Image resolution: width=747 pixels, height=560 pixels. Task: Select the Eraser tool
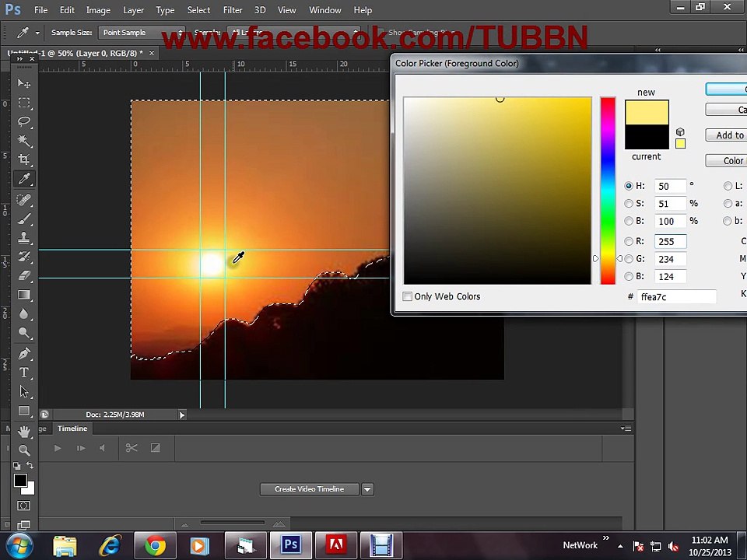click(24, 275)
